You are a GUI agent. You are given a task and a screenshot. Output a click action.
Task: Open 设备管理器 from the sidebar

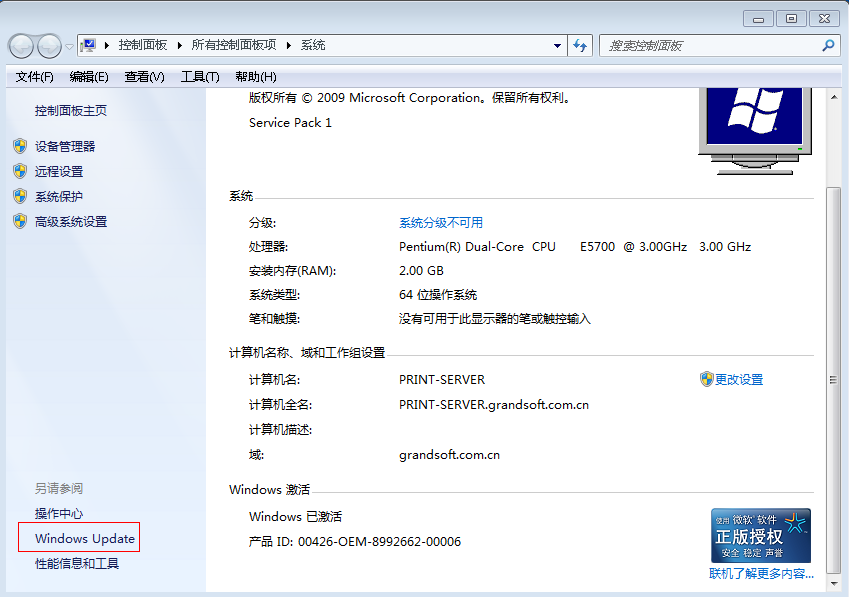pyautogui.click(x=65, y=146)
